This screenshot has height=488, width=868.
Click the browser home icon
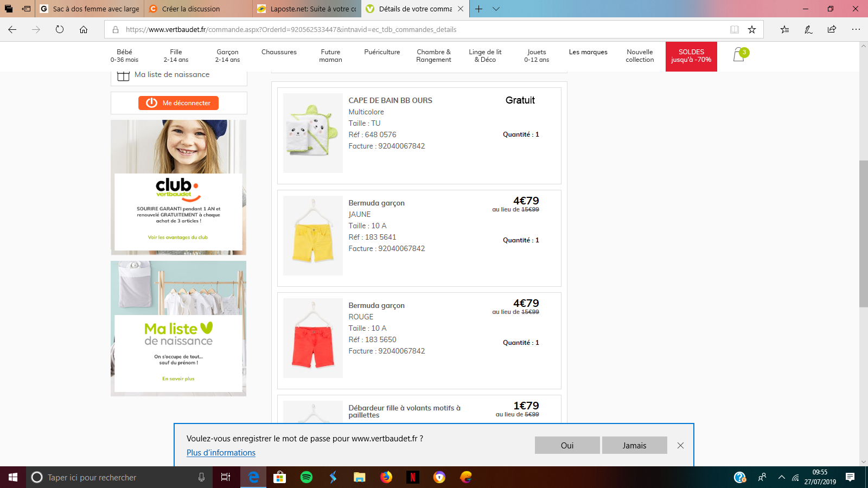click(84, 29)
